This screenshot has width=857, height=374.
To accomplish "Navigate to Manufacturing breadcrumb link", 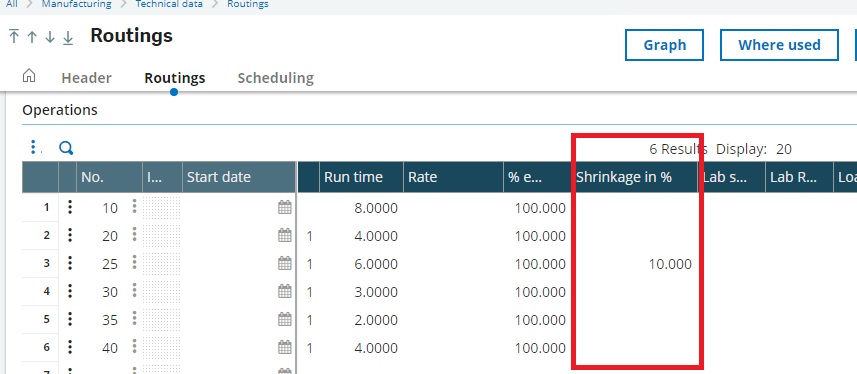I will [x=77, y=4].
